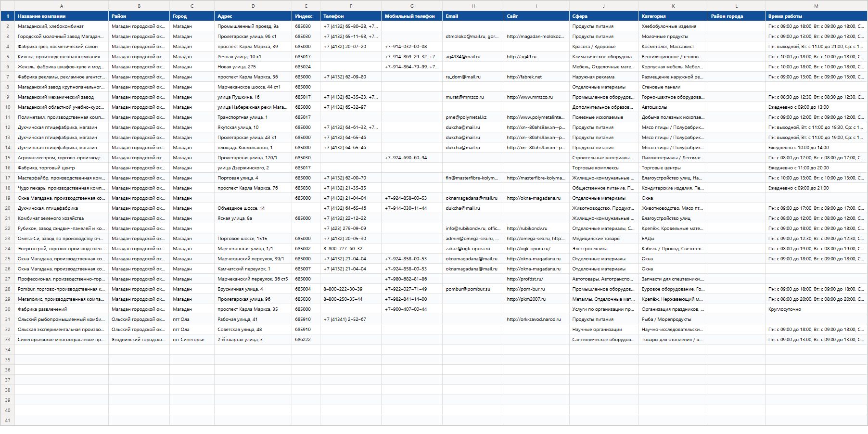Viewport: 868px width, 434px height.
Task: Click the site 'http://pkm2007.ru'
Action: (536, 299)
